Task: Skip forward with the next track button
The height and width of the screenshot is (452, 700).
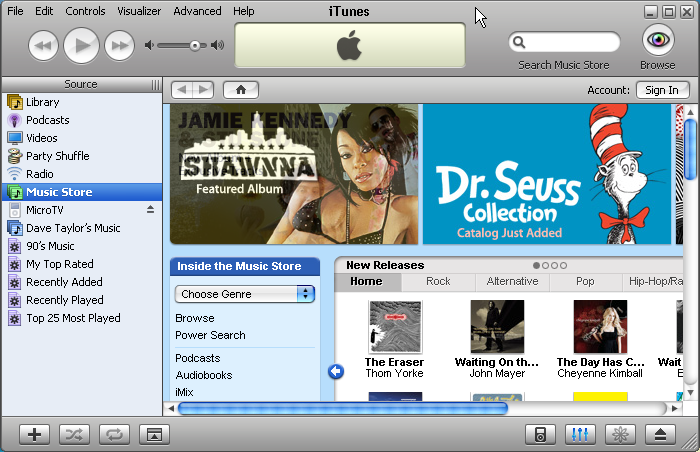Action: pos(120,46)
